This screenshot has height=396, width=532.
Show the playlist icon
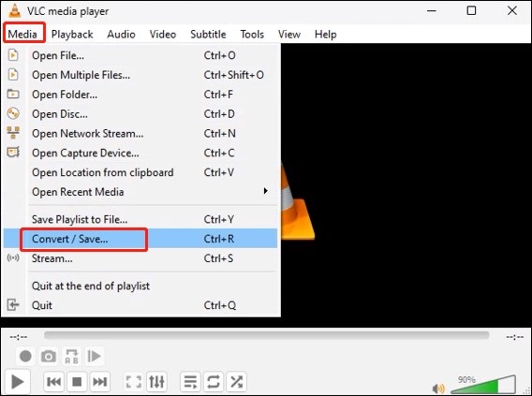[x=190, y=382]
